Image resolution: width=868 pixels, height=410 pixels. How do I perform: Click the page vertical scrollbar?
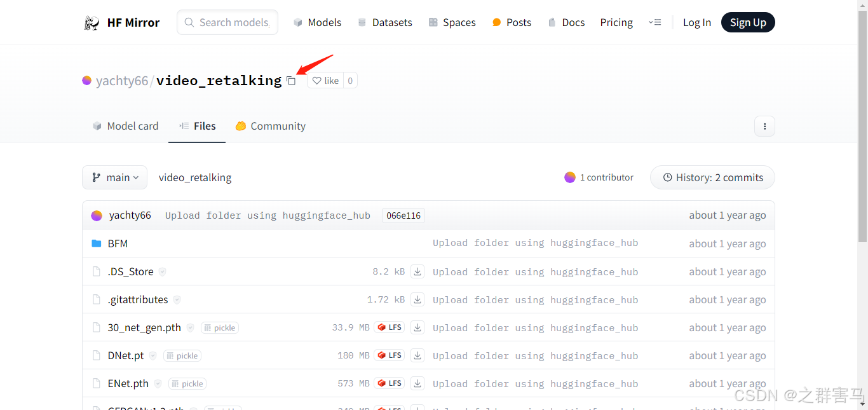[862, 127]
